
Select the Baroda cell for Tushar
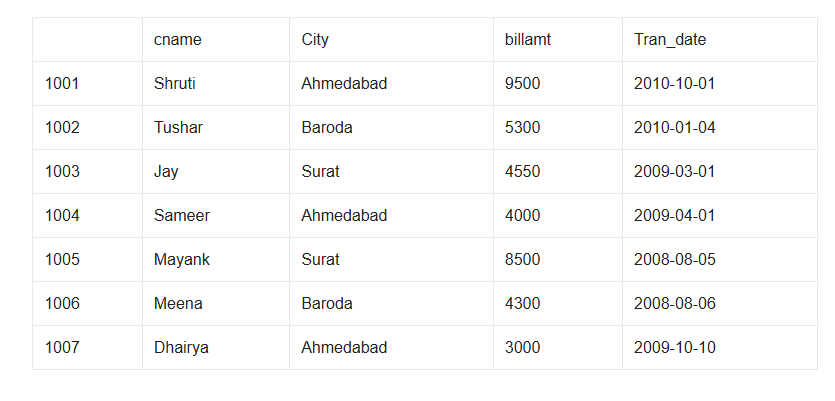coord(327,128)
